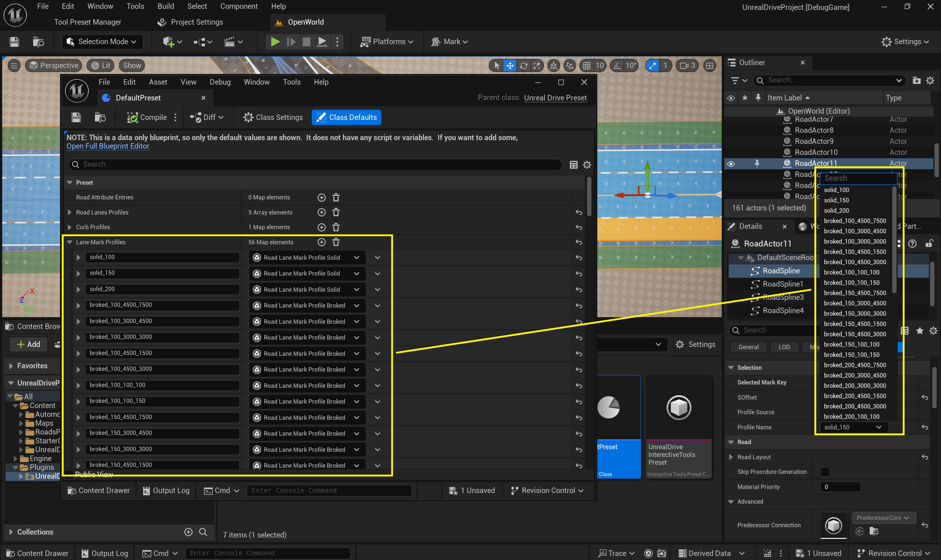This screenshot has height=560, width=941.
Task: Search collections with the magnifier icon
Action: coord(203,532)
